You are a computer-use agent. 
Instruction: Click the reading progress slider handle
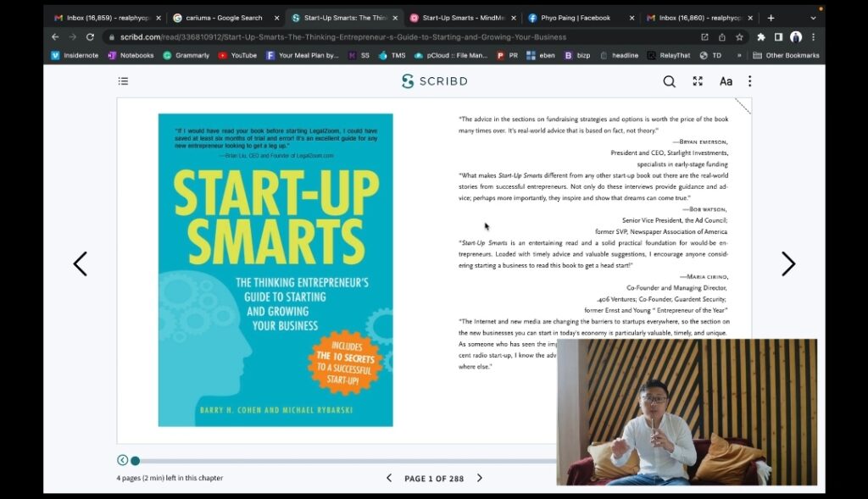tap(135, 460)
